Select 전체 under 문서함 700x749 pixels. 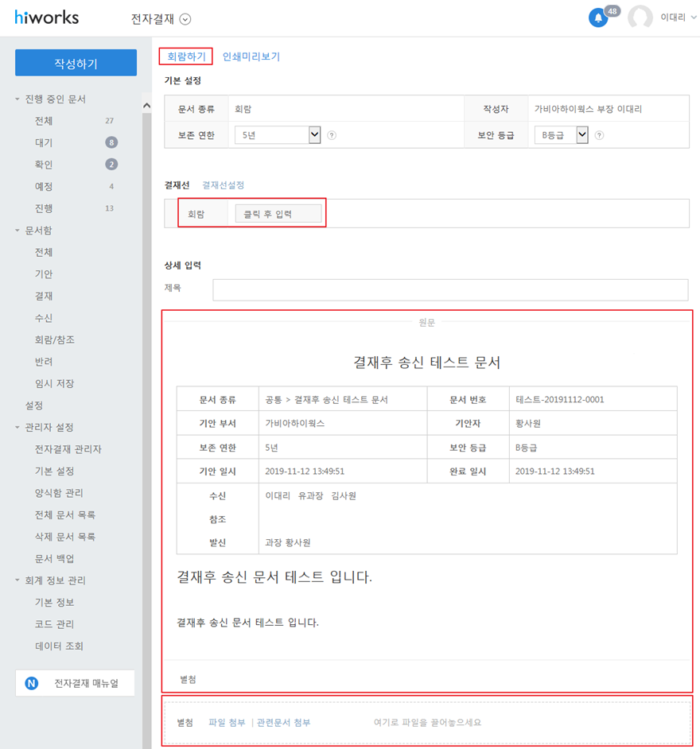44,252
